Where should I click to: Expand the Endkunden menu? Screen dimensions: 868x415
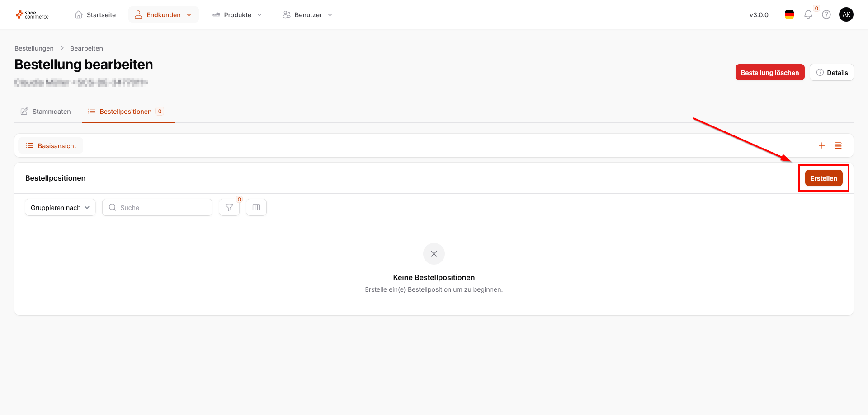tap(164, 15)
